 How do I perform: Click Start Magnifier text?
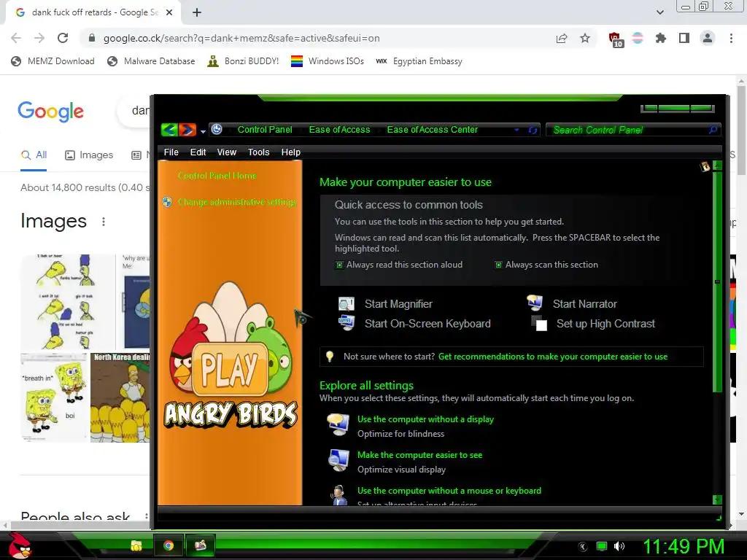tap(398, 304)
